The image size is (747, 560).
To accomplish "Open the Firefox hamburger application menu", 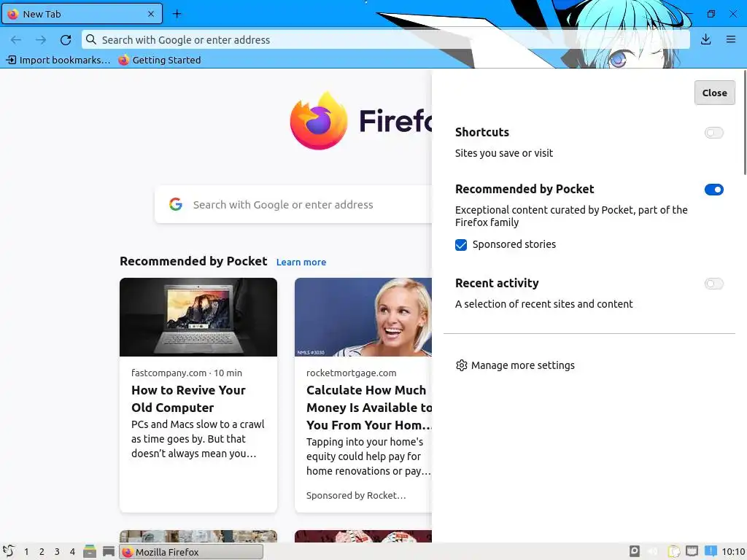I will 731,39.
